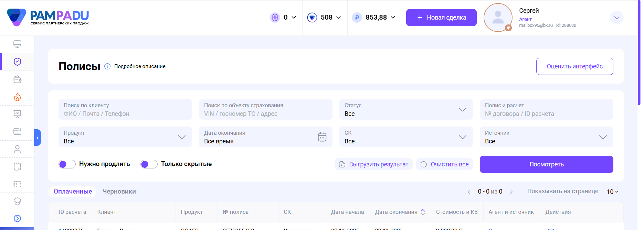
Task: Open the wallet sidebar icon
Action: pos(17,79)
